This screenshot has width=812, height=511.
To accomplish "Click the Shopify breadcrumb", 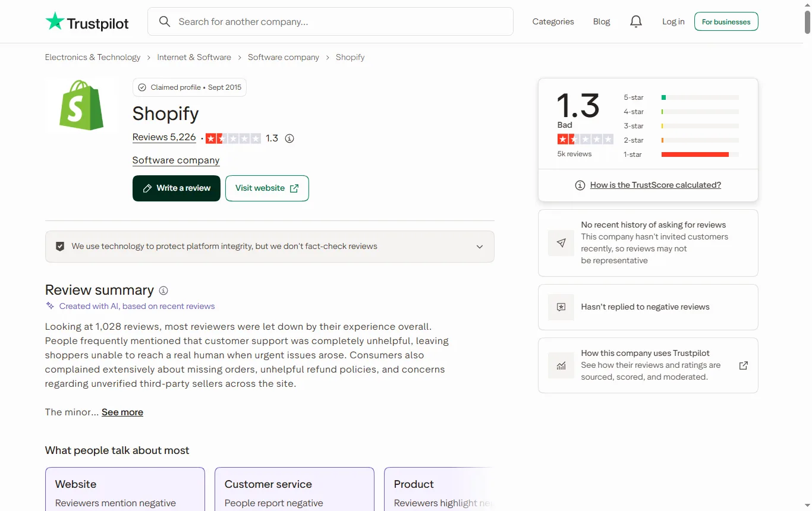I will (x=350, y=58).
